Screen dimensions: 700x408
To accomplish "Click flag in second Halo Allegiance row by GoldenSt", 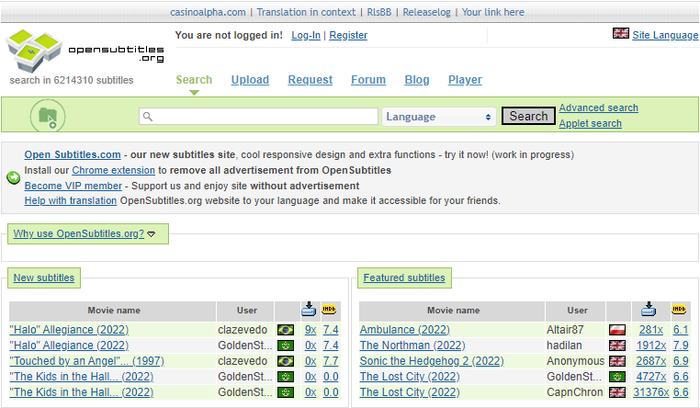I will coord(285,346).
